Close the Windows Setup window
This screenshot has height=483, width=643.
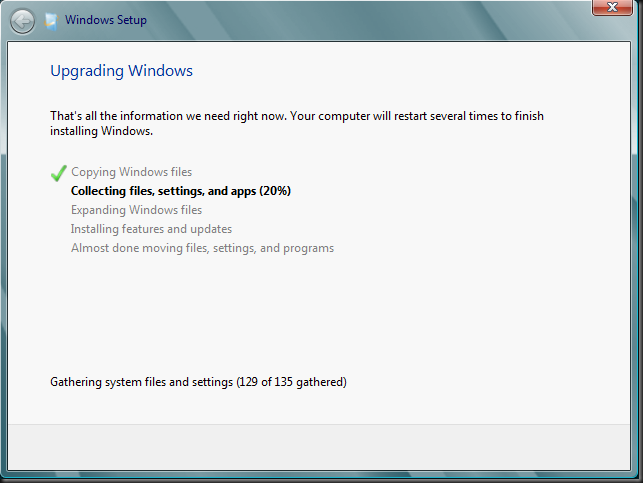(x=612, y=7)
